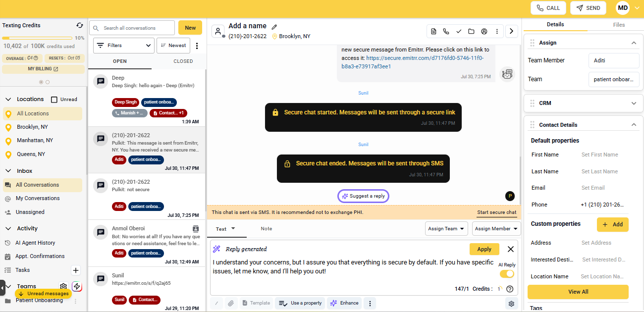Apply the generated reply
Viewport: 644px width, 312px height.
click(x=484, y=249)
